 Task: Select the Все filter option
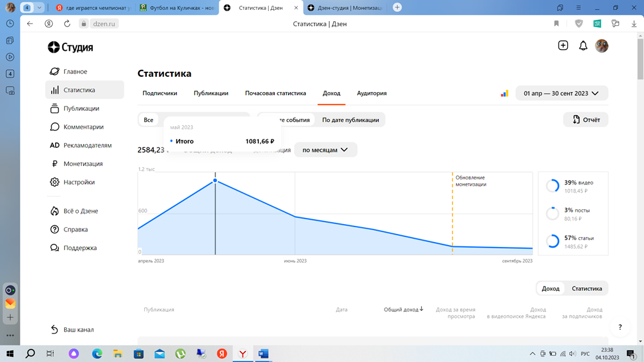click(148, 120)
